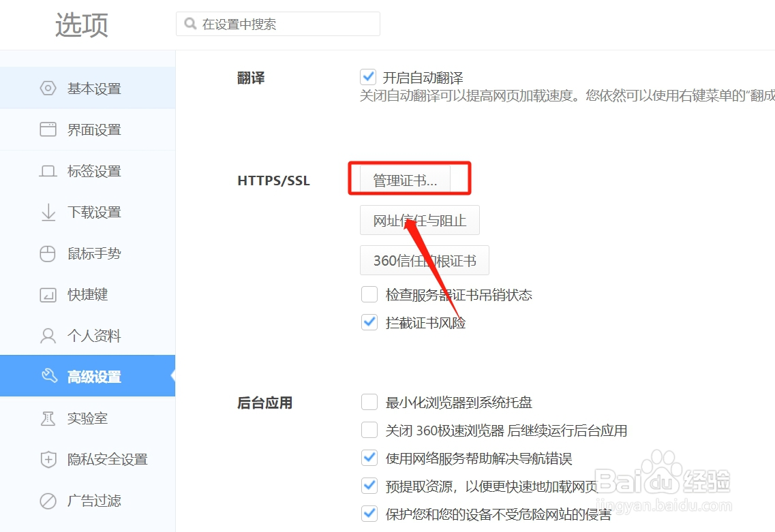
Task: Enable 关闭360极速浏览器后继续运行后台应用 checkbox
Action: (369, 431)
